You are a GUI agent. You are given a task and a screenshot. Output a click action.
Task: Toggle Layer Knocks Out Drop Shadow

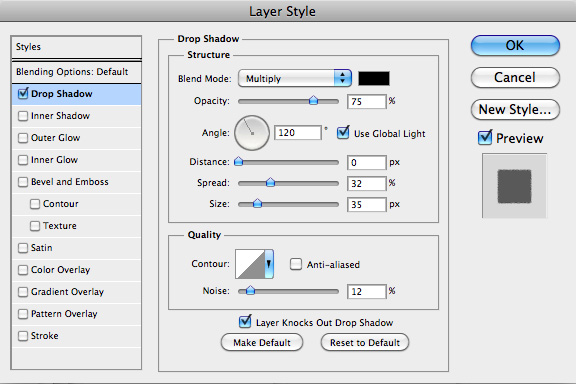pos(245,322)
